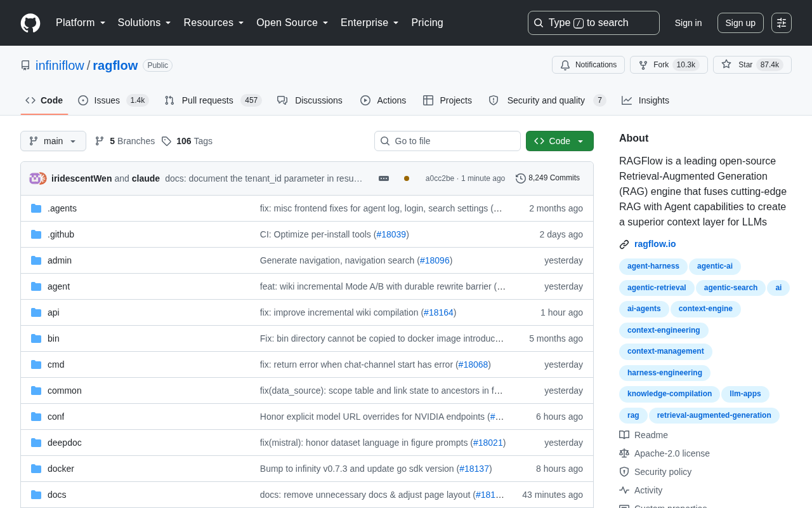Open the .agents folder
The height and width of the screenshot is (508, 812).
pos(62,208)
